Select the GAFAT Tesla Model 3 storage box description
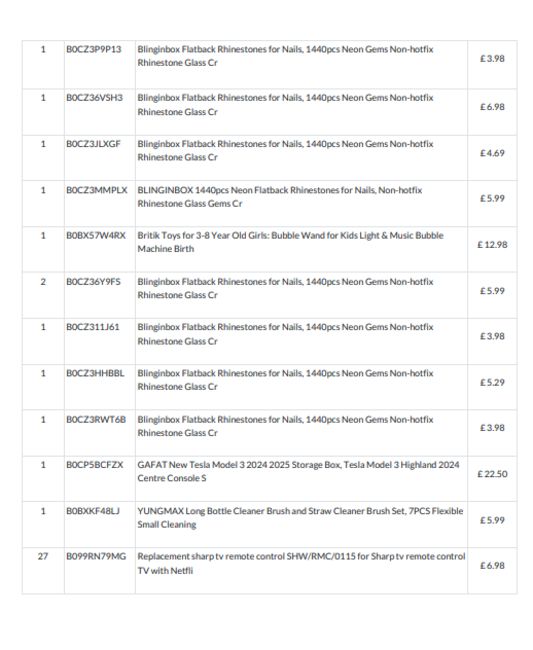The height and width of the screenshot is (650, 533). pos(298,471)
